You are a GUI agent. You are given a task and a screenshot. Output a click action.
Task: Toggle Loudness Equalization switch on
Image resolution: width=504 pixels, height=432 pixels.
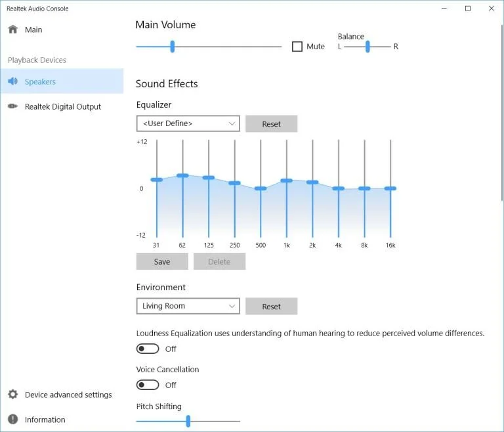pos(148,349)
